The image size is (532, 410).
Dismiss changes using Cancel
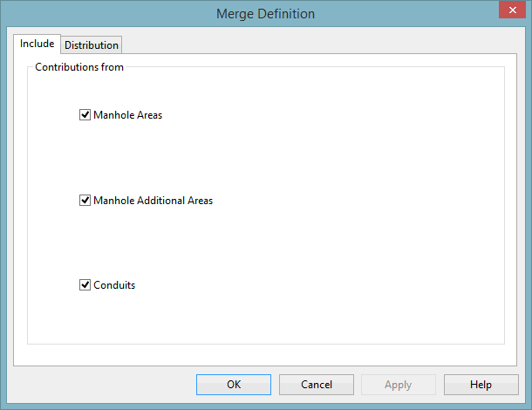[317, 385]
